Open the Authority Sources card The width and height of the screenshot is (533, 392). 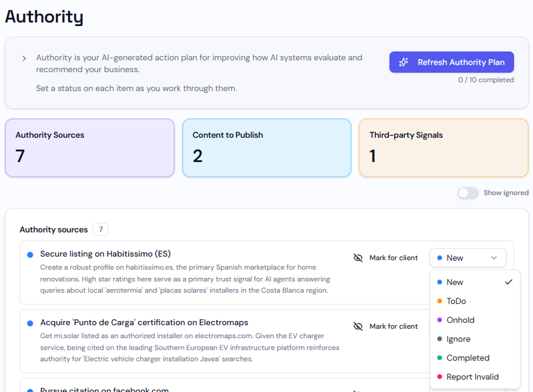90,148
